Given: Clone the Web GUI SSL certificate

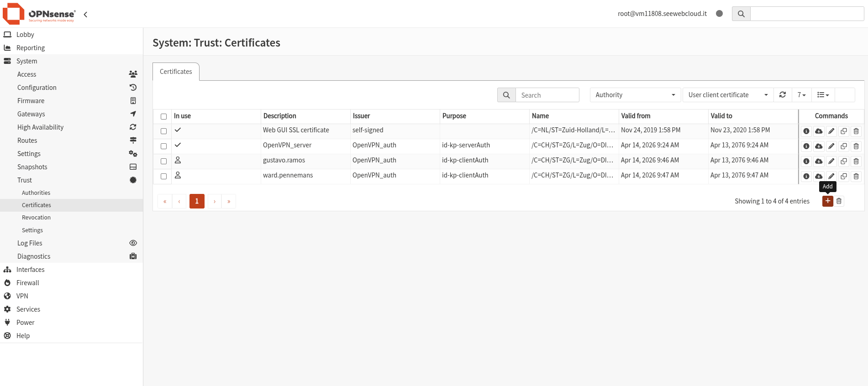Looking at the screenshot, I should pyautogui.click(x=844, y=131).
